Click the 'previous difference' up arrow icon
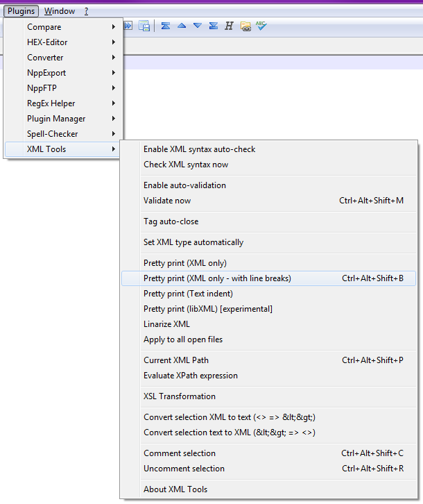Image resolution: width=423 pixels, height=504 pixels. click(182, 26)
